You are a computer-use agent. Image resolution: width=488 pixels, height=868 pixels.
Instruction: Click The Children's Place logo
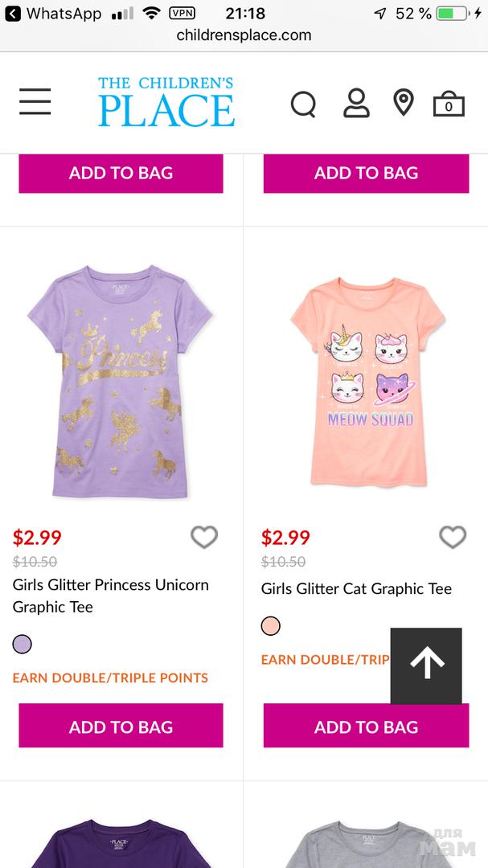[166, 102]
